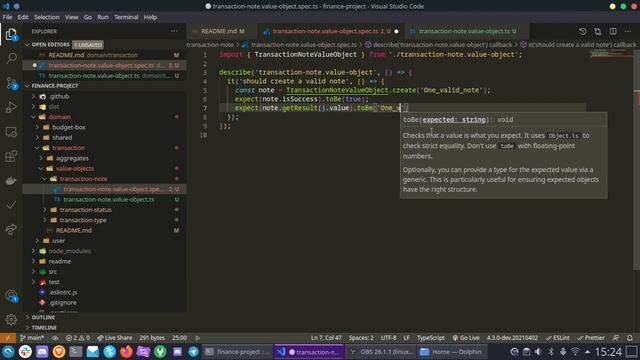
Task: Expand the .github folder
Action: (x=33, y=96)
